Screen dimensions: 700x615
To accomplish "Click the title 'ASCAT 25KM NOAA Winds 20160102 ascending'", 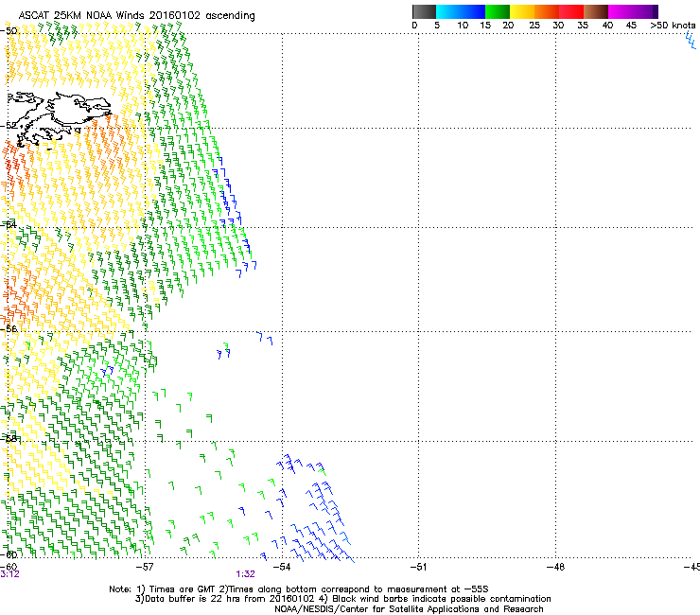I will point(136,16).
